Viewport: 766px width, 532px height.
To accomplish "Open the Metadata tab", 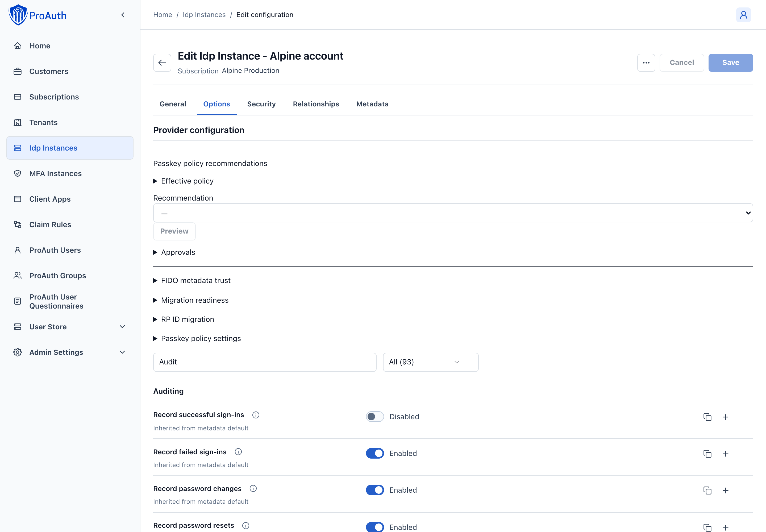I will pos(372,104).
